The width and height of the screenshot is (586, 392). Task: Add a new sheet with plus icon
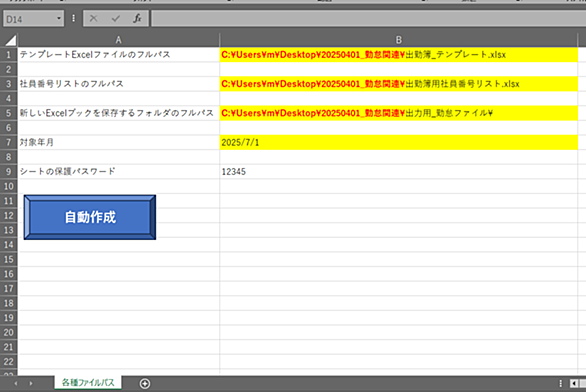click(145, 383)
